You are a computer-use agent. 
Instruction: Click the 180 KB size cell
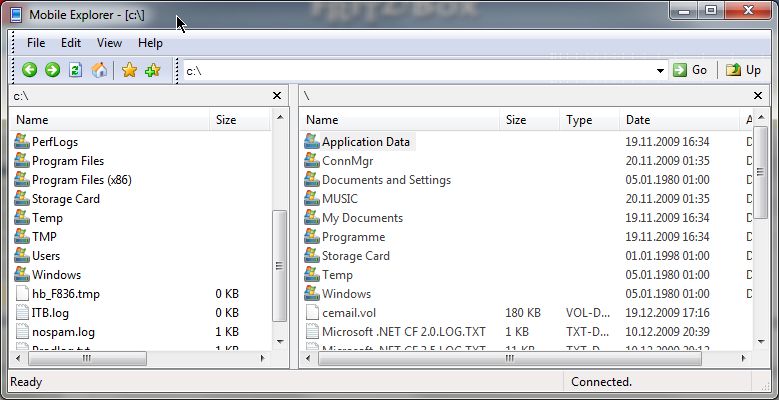point(523,313)
